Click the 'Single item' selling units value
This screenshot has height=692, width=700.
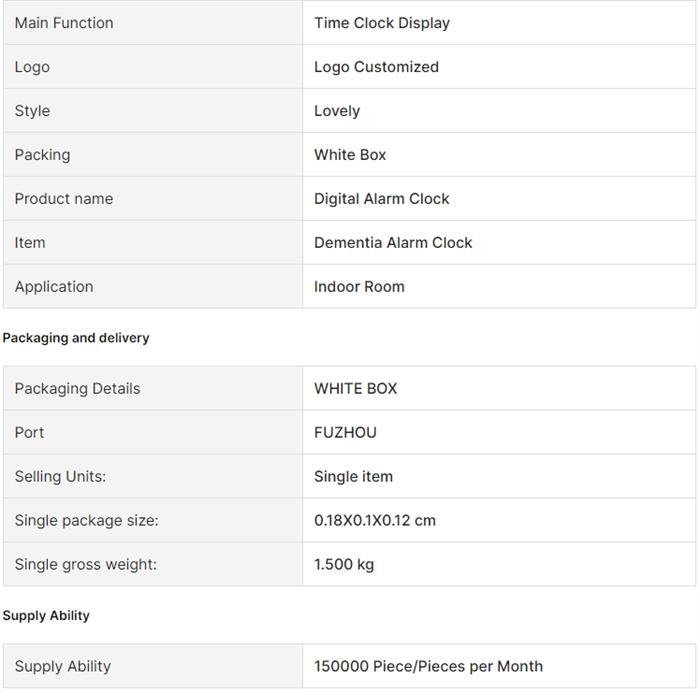(x=354, y=476)
